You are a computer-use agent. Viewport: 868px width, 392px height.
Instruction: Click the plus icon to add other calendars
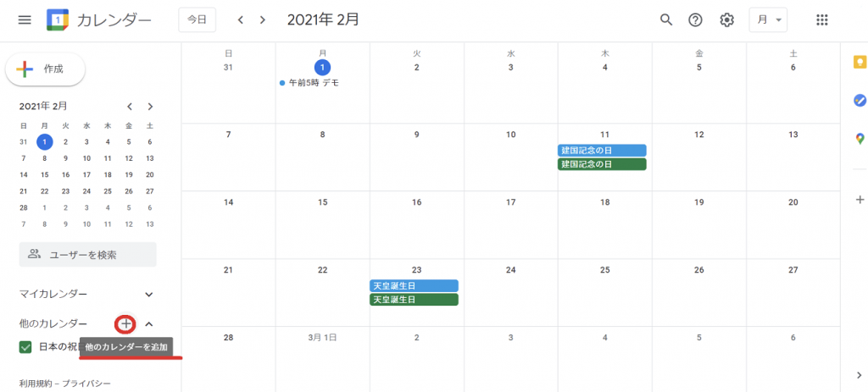[x=125, y=323]
